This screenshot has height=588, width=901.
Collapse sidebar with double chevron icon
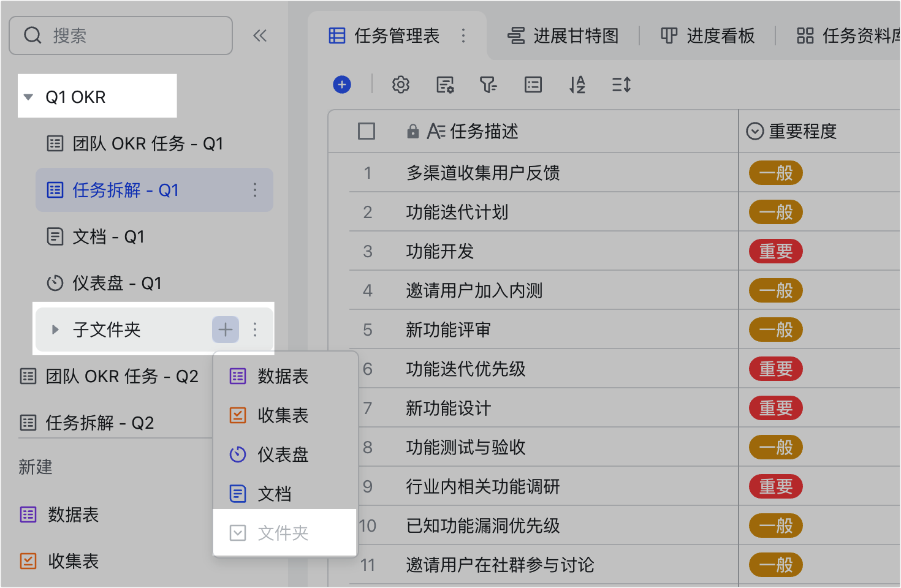(x=260, y=36)
